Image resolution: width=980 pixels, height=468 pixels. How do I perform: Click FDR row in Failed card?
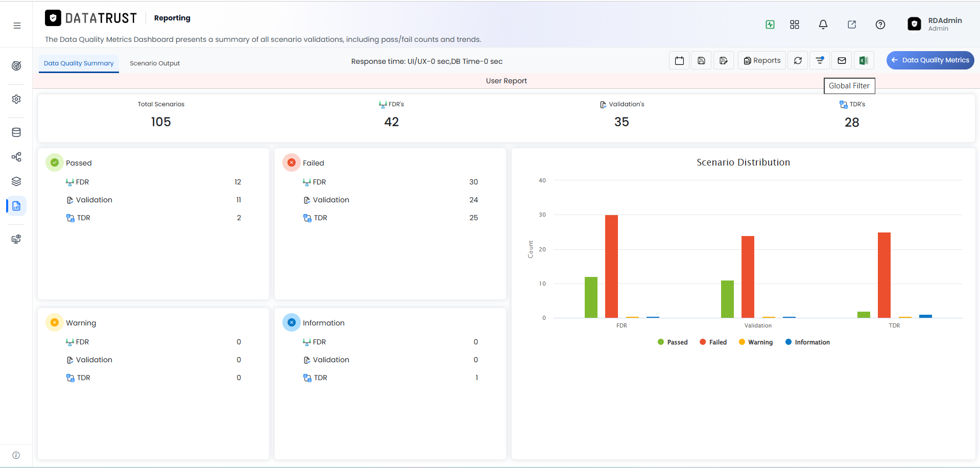(x=390, y=182)
